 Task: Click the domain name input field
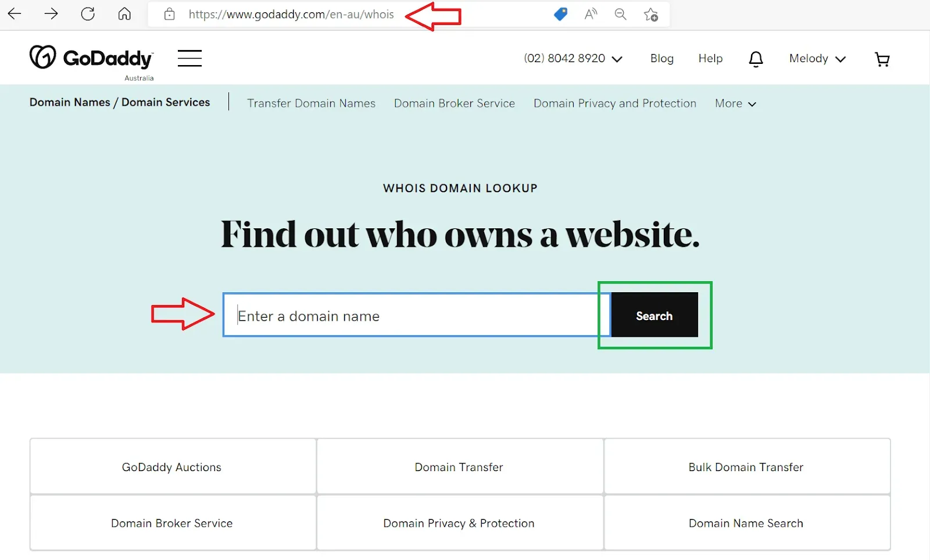pos(415,315)
